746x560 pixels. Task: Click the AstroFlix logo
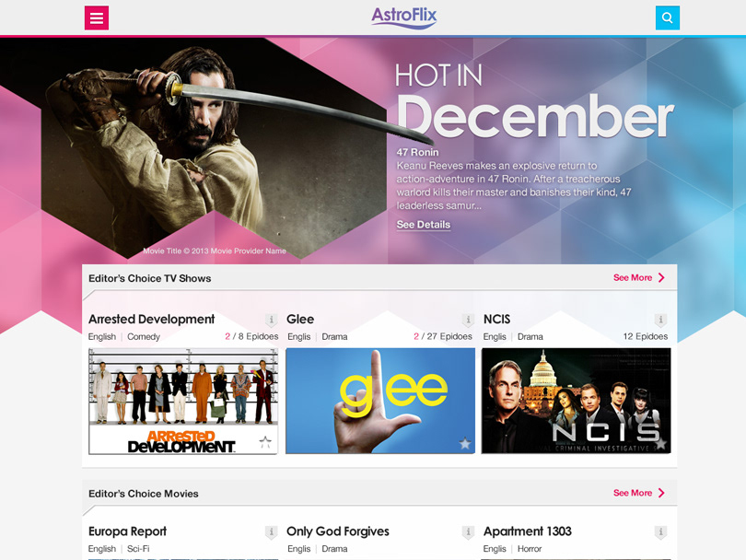coord(404,17)
